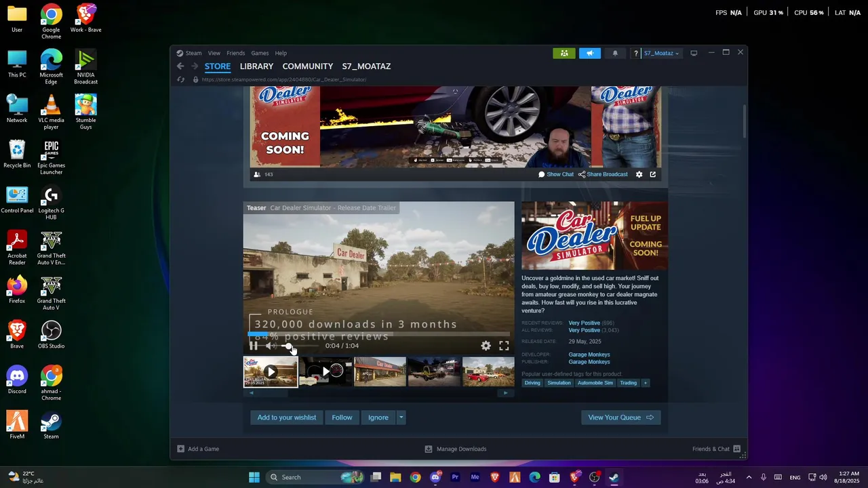Switch to Big Picture mode icon
868x488 pixels.
pyautogui.click(x=694, y=53)
